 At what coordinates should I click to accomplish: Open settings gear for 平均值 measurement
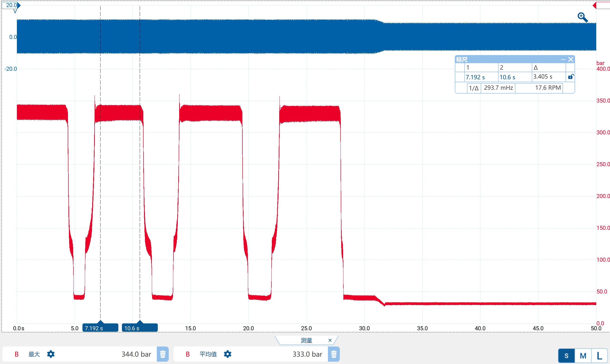[x=228, y=354]
